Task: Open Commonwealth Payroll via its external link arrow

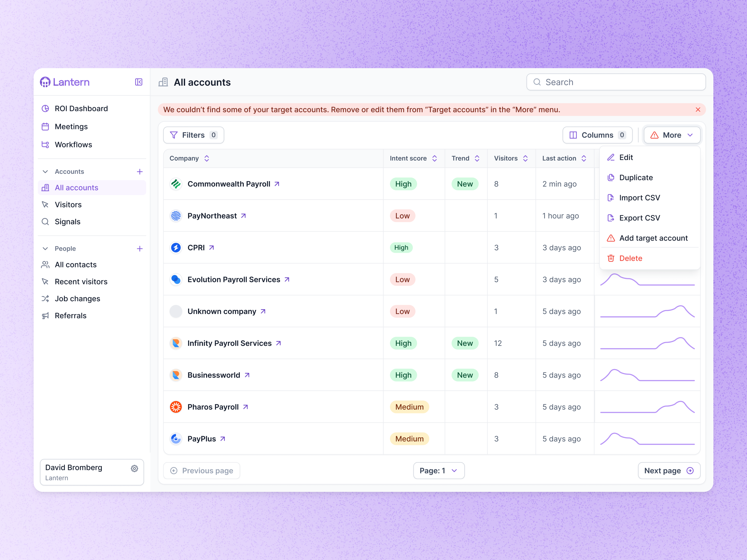Action: [277, 184]
